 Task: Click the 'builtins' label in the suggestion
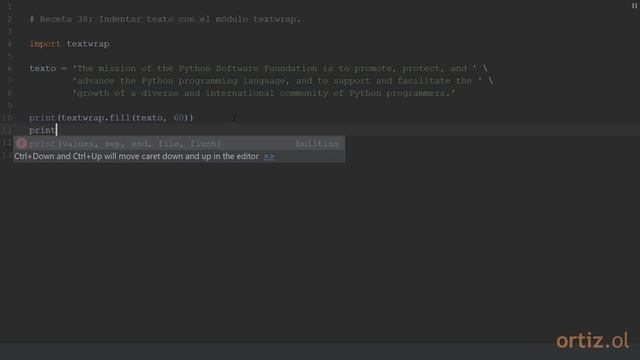tap(317, 144)
